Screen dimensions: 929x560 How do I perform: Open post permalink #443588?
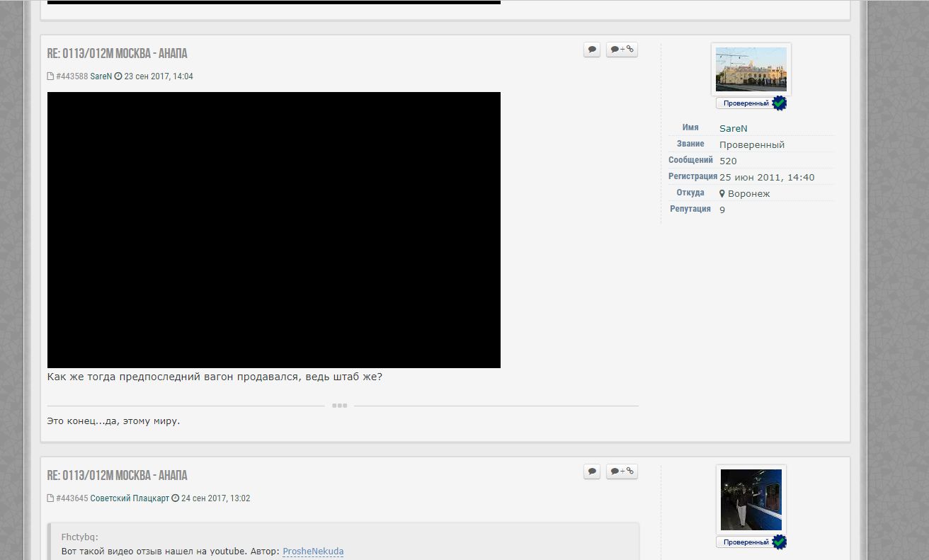point(72,76)
